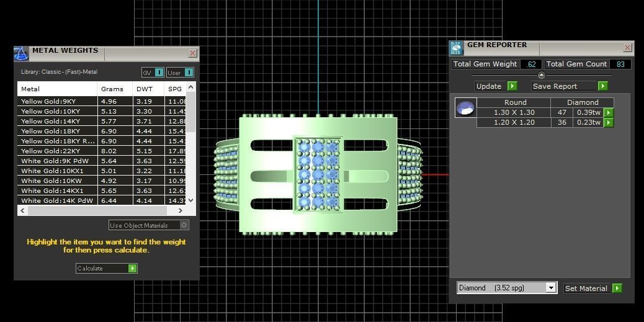Click the metal list vertical scrollbar thumb
The width and height of the screenshot is (644, 322).
point(190,112)
